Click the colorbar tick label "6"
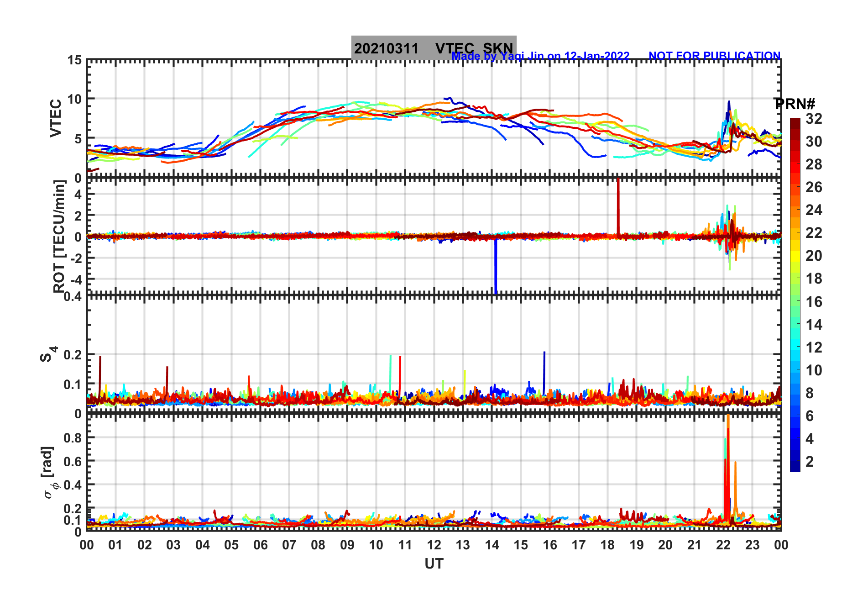The height and width of the screenshot is (590, 868). point(810,416)
